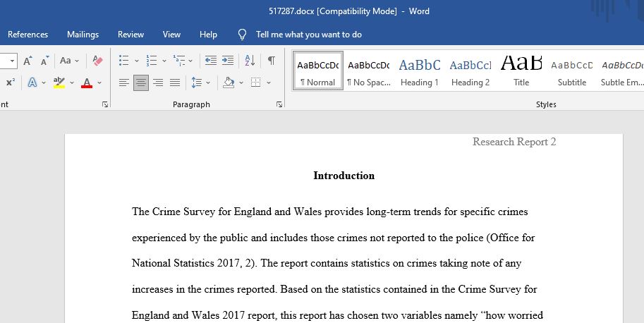The width and height of the screenshot is (644, 323).
Task: Expand the Change Case dropdown arrow
Action: click(77, 61)
